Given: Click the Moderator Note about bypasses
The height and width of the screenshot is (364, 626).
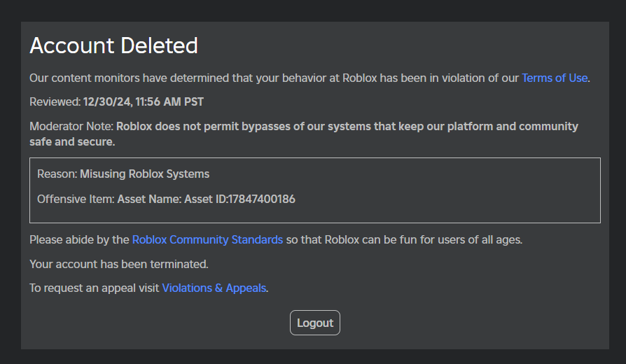Looking at the screenshot, I should tap(304, 134).
